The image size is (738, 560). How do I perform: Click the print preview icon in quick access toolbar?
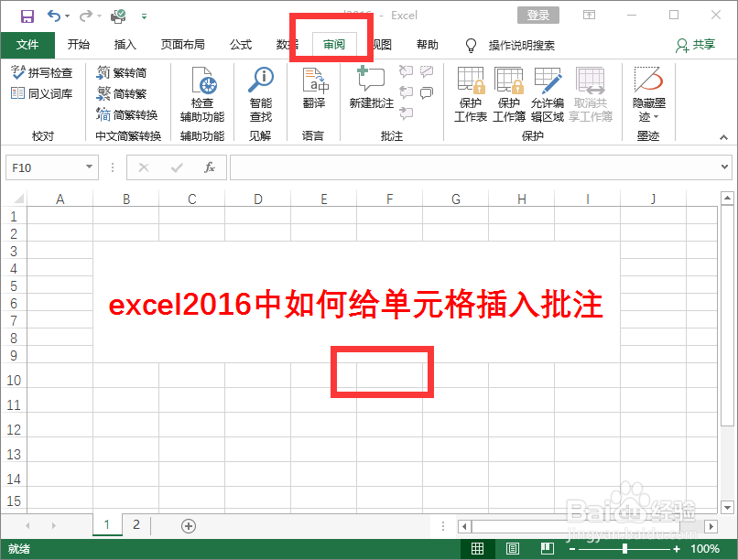point(118,16)
